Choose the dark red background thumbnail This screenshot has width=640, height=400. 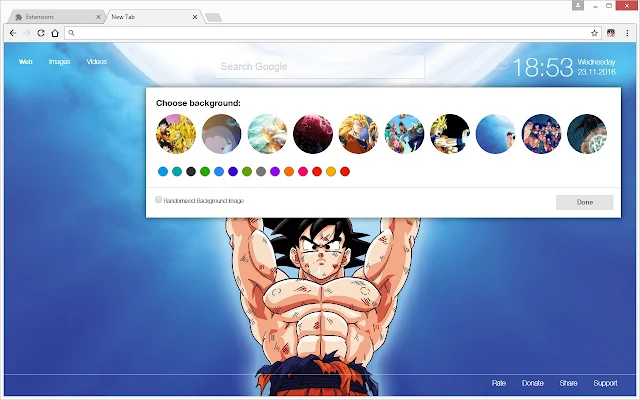tap(313, 134)
